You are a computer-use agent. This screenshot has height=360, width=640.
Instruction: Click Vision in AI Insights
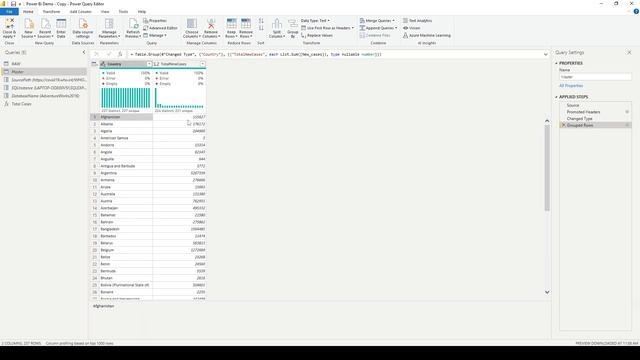(411, 28)
